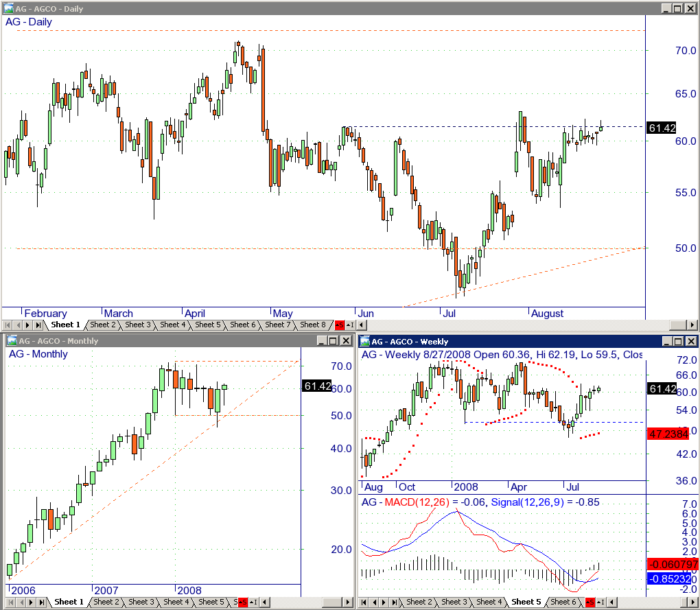Switch to Sheet 5 in Monthly chart
This screenshot has height=610, width=700.
(x=211, y=602)
